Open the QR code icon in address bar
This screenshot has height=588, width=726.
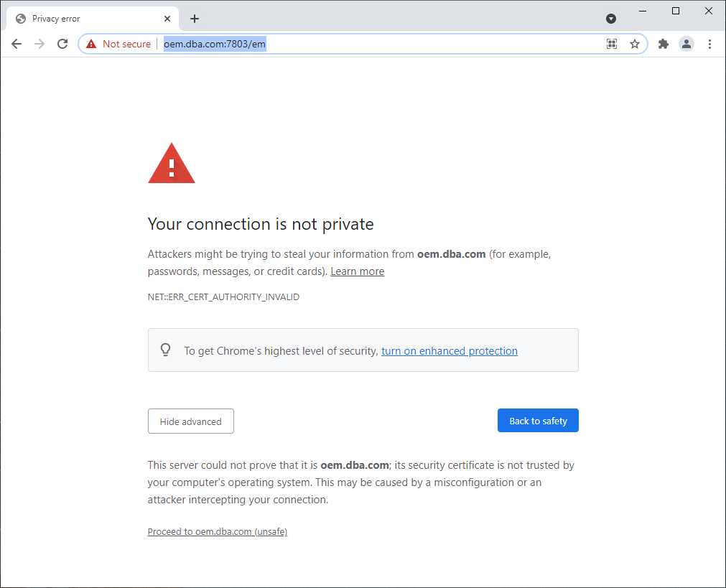point(612,44)
